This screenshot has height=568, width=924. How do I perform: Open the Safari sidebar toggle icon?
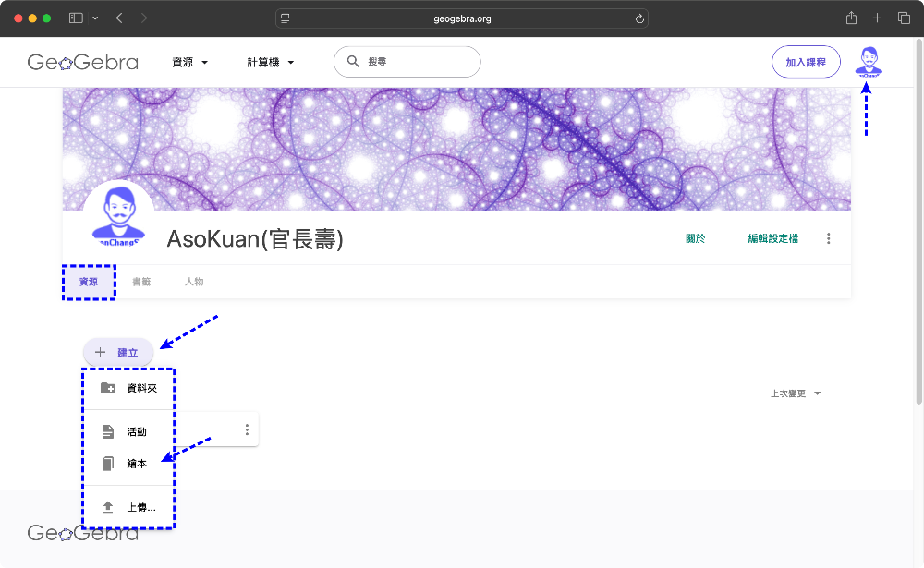pos(76,18)
